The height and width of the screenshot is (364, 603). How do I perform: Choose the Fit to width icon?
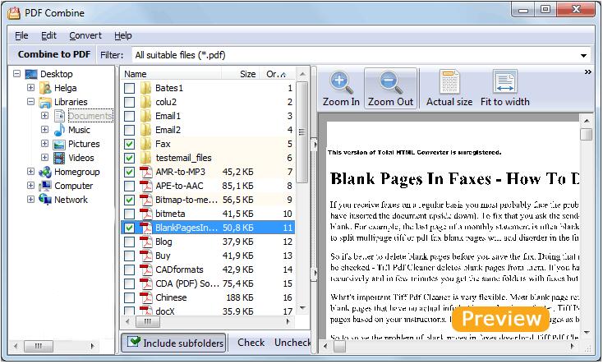pyautogui.click(x=505, y=81)
